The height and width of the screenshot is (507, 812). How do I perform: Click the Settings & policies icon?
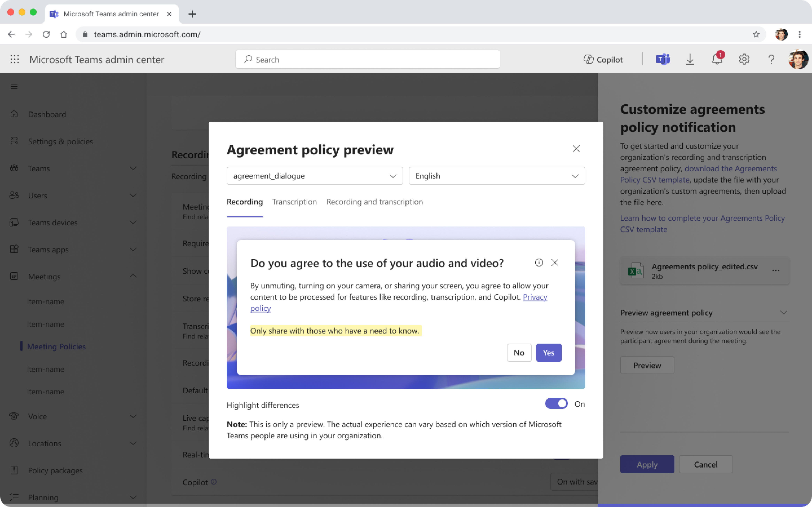pos(14,141)
